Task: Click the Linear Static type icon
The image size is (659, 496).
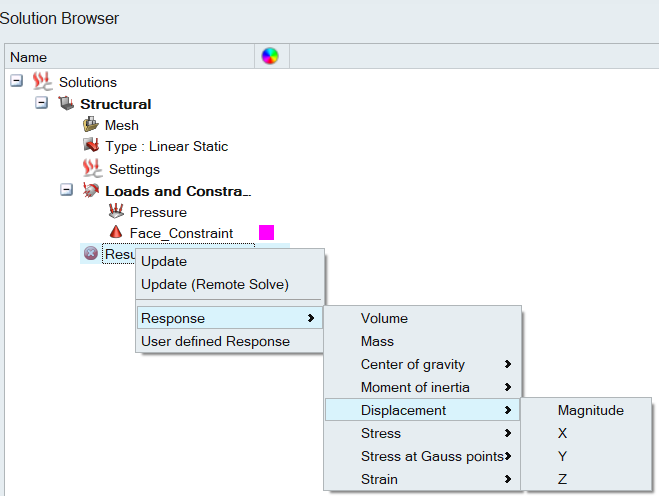Action: (x=91, y=145)
